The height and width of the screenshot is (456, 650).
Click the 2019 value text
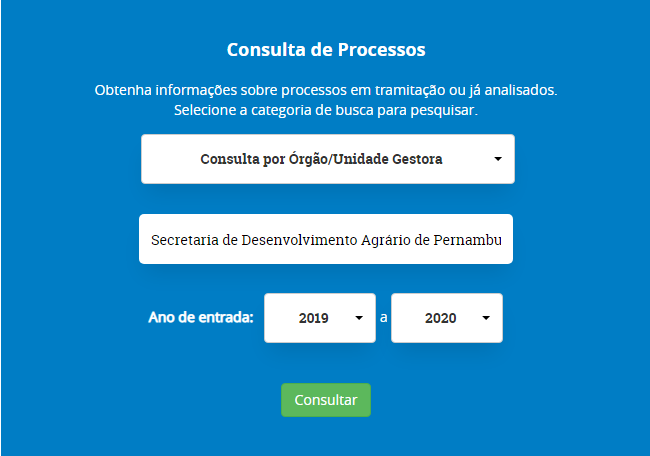pyautogui.click(x=314, y=318)
